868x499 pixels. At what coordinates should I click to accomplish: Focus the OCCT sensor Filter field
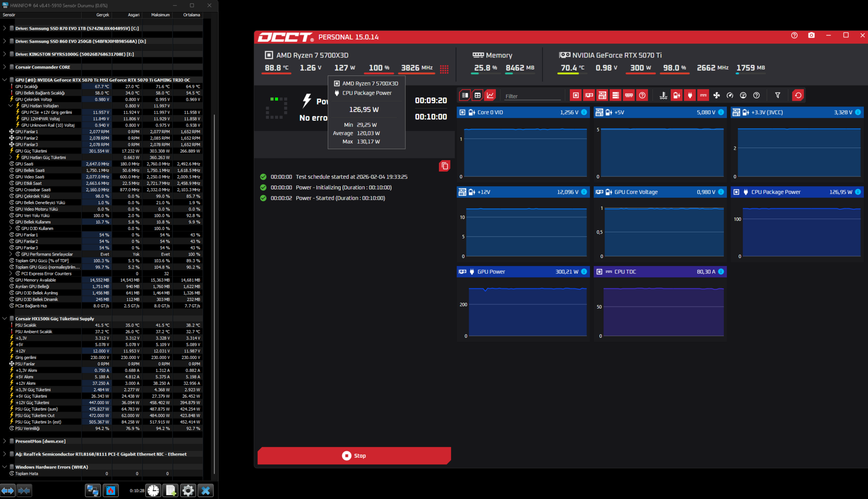[532, 96]
